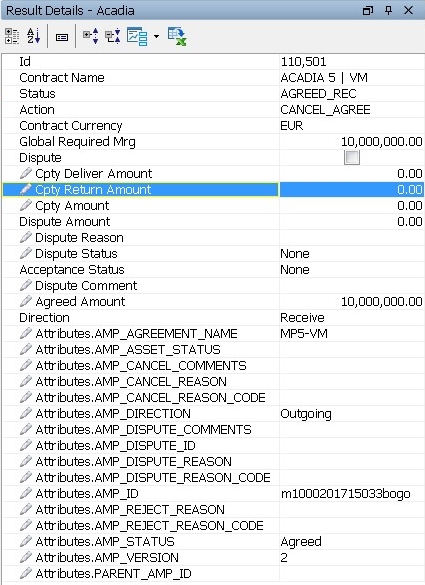Click the collapse all rows icon
Viewport: 425px width, 585px height.
(x=112, y=36)
